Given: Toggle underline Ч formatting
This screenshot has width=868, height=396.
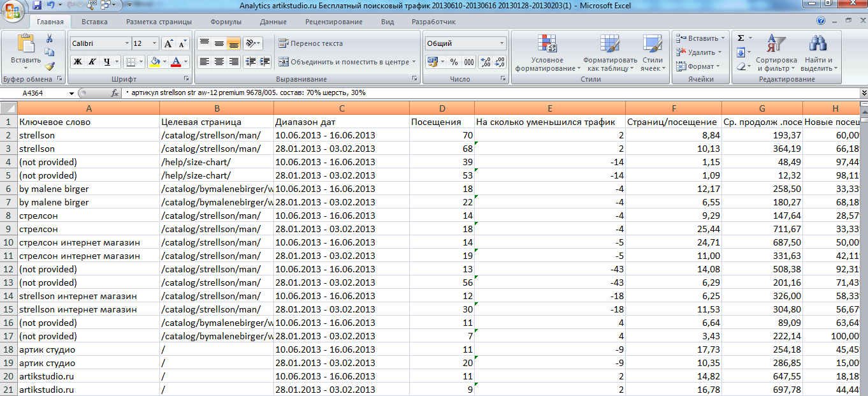Looking at the screenshot, I should click(107, 62).
